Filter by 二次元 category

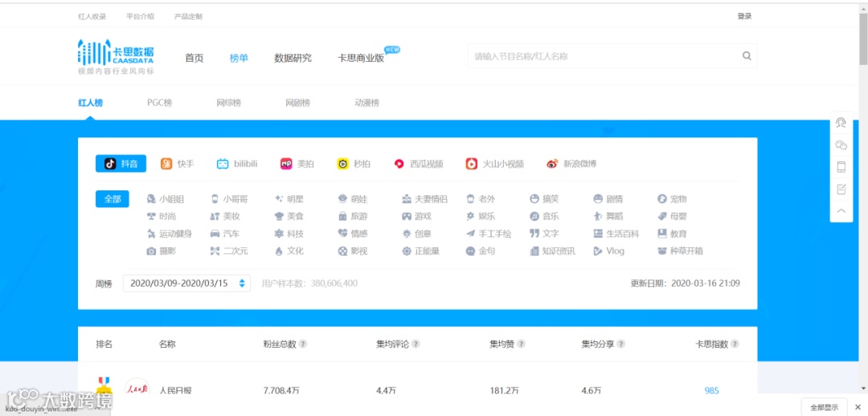pos(229,251)
